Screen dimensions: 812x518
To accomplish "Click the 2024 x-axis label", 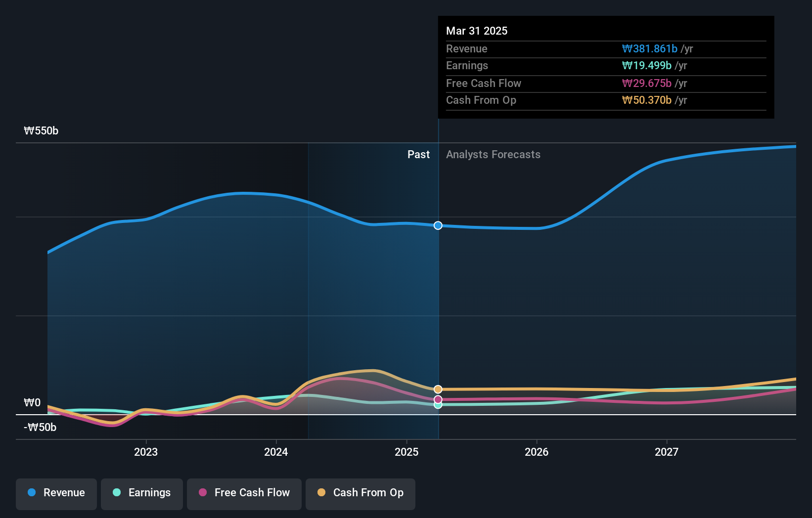I will 276,452.
